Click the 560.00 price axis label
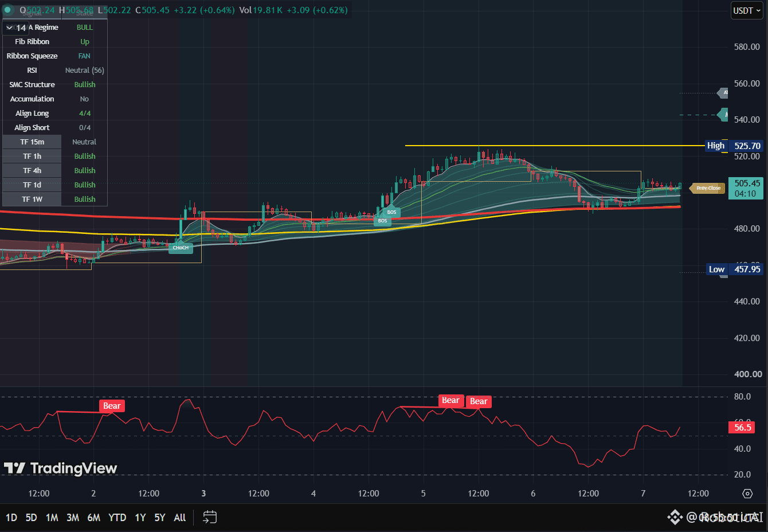Screen dimensions: 768x532 [x=747, y=84]
